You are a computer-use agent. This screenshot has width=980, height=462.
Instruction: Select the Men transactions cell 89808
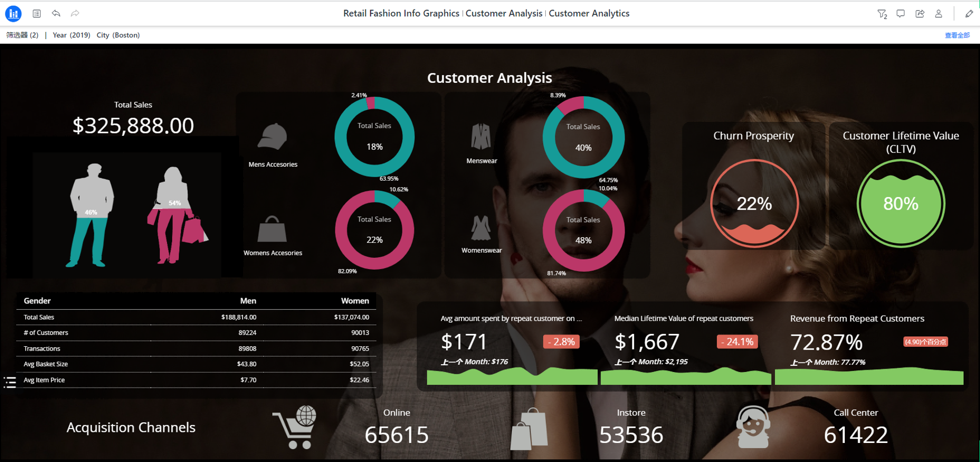[248, 348]
